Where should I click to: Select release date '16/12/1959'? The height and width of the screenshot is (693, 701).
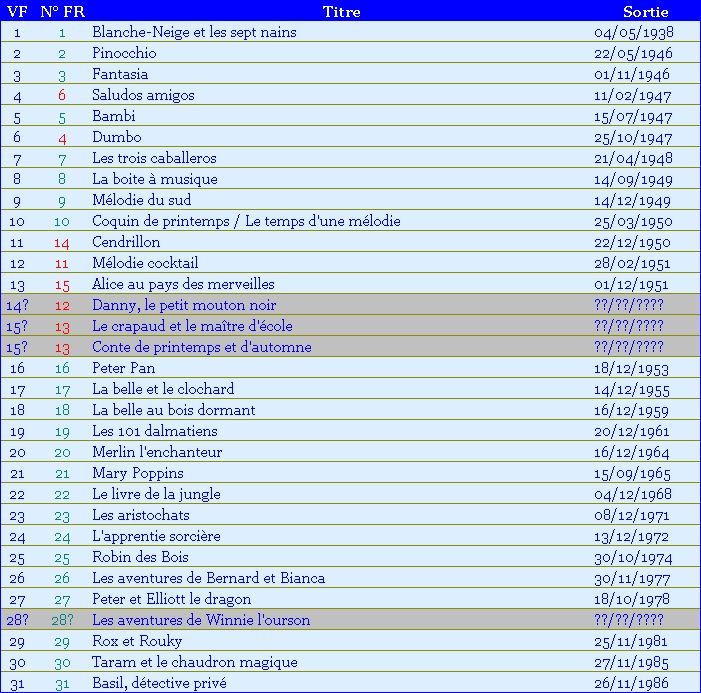coord(631,410)
